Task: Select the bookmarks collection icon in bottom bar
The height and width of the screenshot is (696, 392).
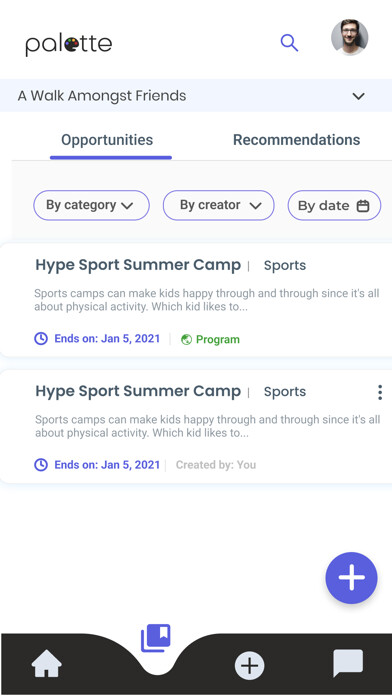Action: pyautogui.click(x=156, y=638)
